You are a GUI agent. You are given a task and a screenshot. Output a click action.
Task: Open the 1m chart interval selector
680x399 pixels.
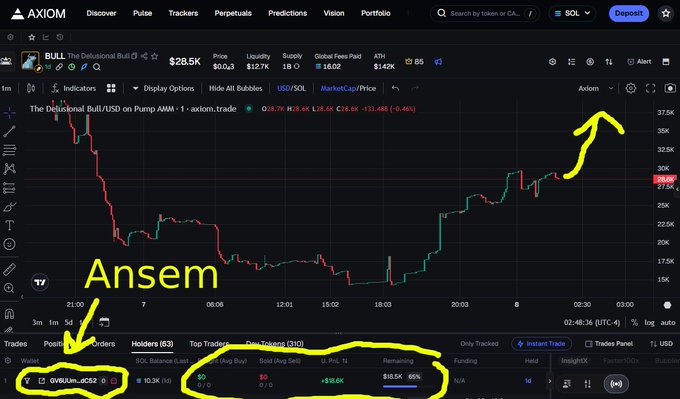point(7,88)
